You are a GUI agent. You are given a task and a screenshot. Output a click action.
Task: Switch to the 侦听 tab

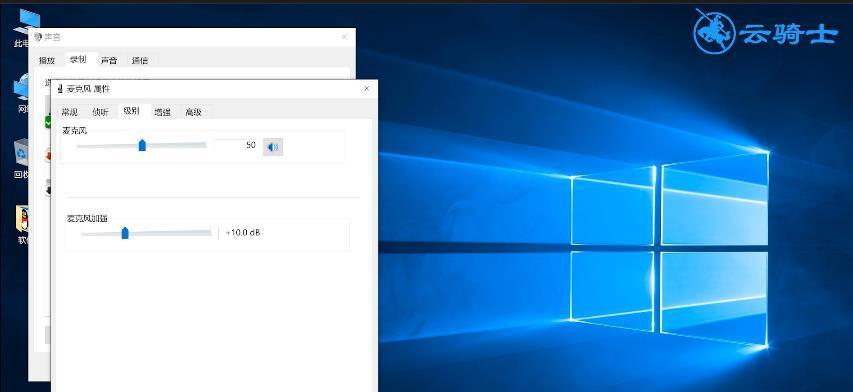(x=100, y=112)
